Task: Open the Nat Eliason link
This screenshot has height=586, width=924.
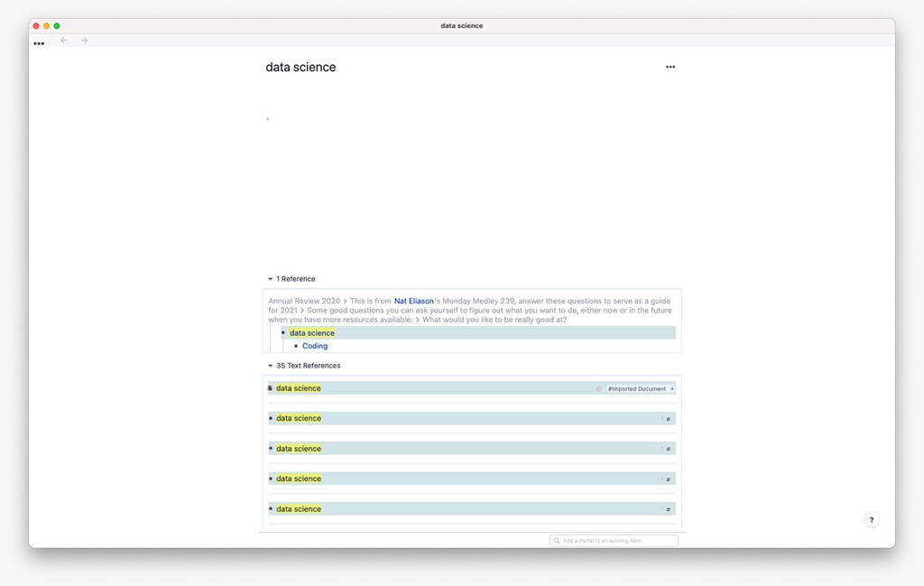Action: (413, 300)
